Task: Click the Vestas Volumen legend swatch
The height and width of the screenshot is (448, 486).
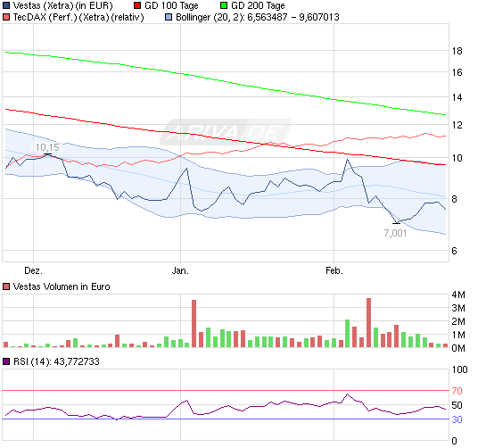Action: click(6, 286)
